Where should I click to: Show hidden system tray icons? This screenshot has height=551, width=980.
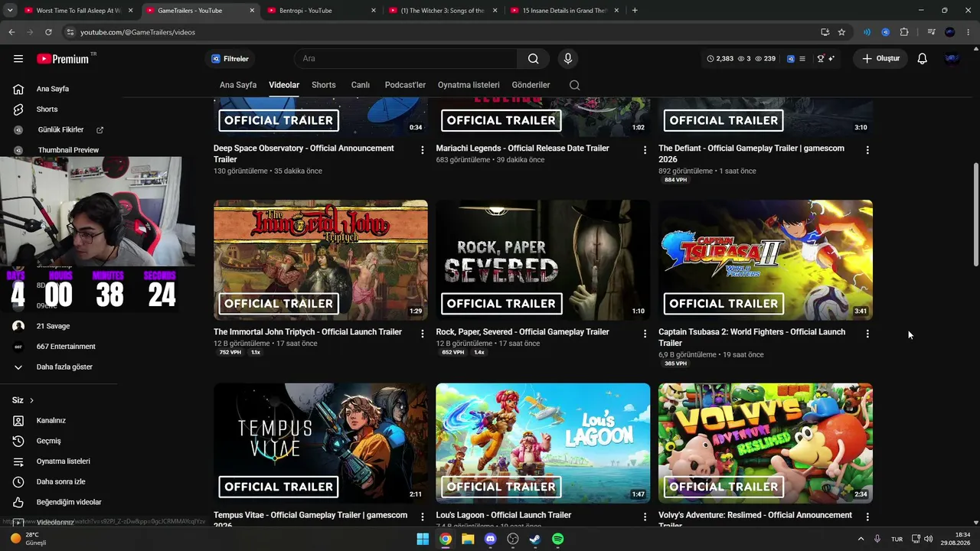tap(861, 539)
